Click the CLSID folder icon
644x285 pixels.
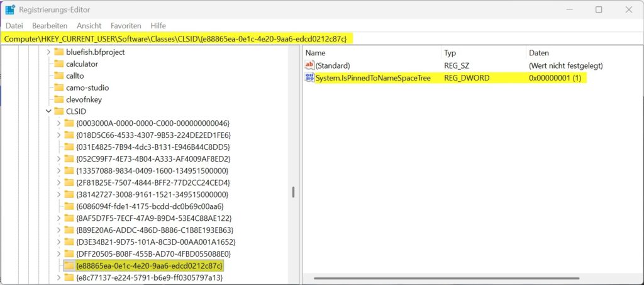click(x=59, y=111)
